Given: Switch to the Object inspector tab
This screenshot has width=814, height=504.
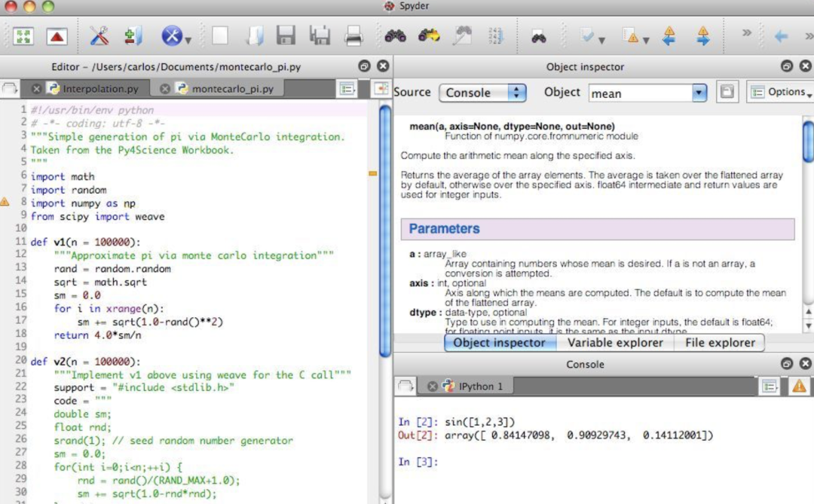Looking at the screenshot, I should click(x=500, y=343).
